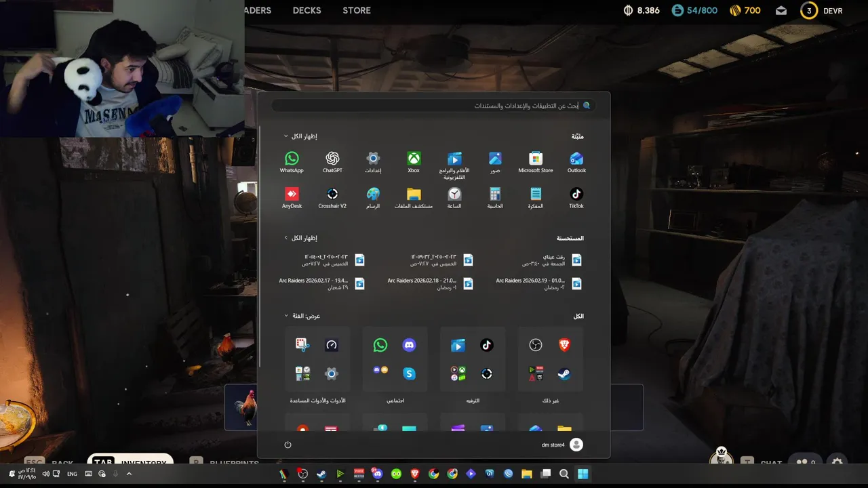The height and width of the screenshot is (488, 868).
Task: Open Paint (الرسام) pinned app
Action: coord(373,197)
